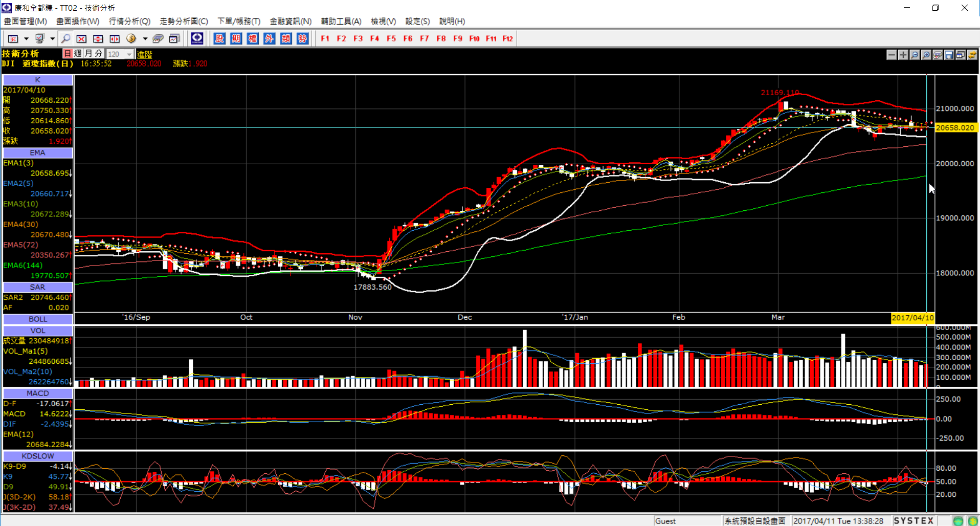980x526 pixels.
Task: Click the monitor checkmark toolbar icon
Action: pyautogui.click(x=39, y=39)
